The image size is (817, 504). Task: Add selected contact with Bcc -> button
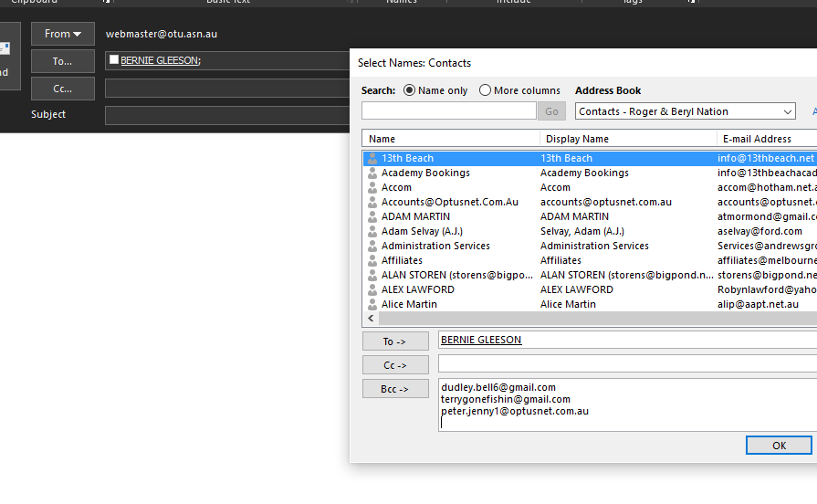pos(395,389)
